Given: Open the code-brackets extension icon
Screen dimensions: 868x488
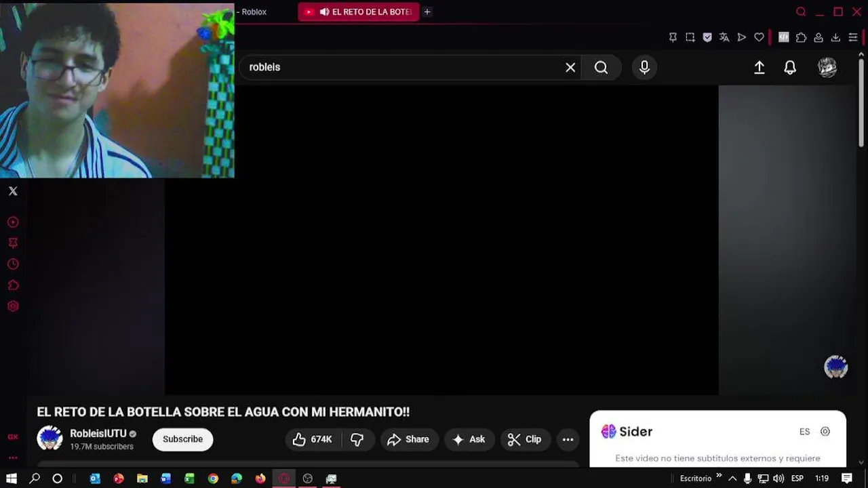Looking at the screenshot, I should click(x=784, y=37).
